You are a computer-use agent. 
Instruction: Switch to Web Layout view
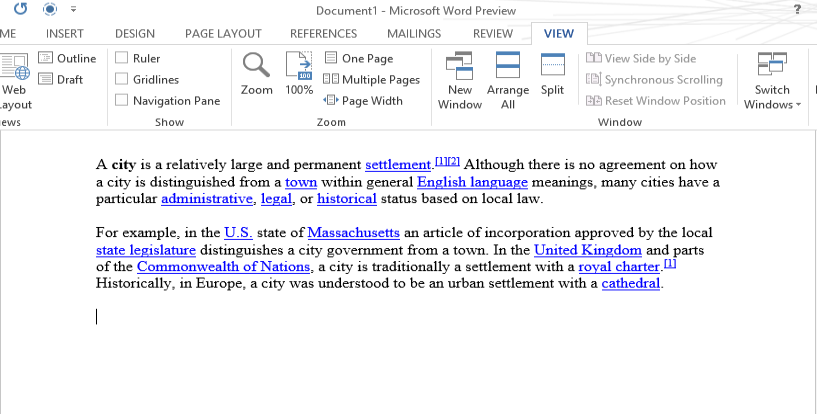click(x=14, y=82)
